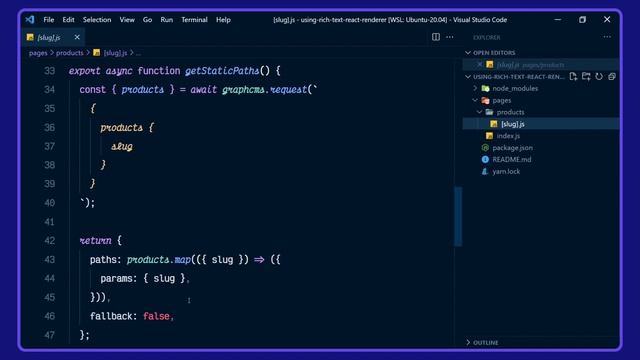Close the Visual Studio Code window
Screen dimensions: 640x360
pos(607,20)
